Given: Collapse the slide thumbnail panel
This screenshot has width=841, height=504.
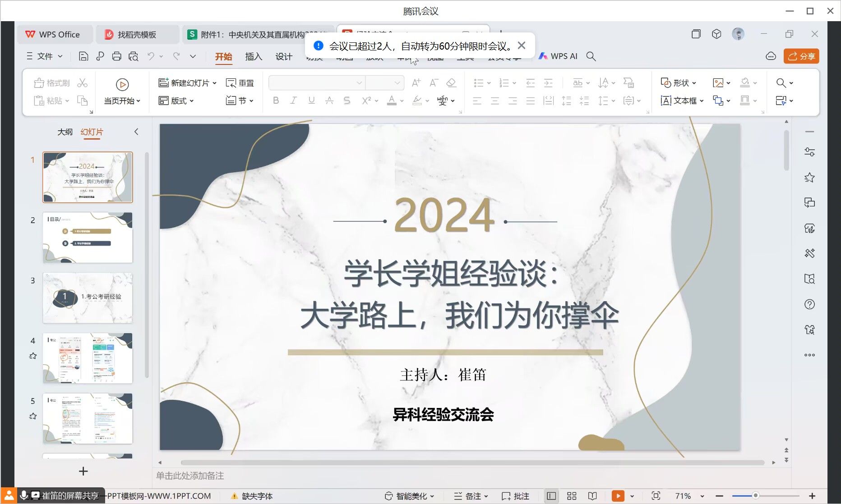Looking at the screenshot, I should click(136, 132).
